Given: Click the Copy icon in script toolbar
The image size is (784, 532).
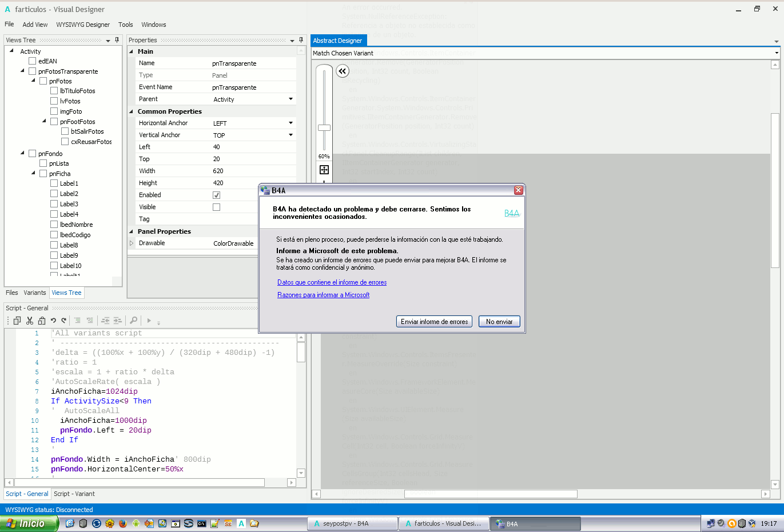Looking at the screenshot, I should tap(17, 321).
